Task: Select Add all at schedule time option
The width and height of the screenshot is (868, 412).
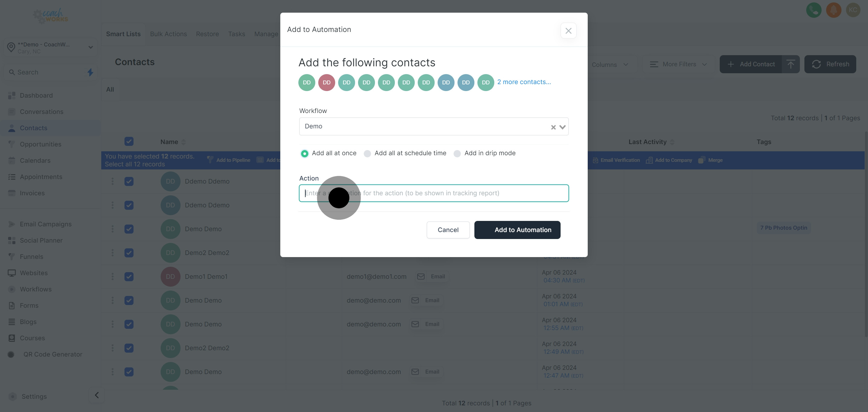Action: click(x=367, y=154)
